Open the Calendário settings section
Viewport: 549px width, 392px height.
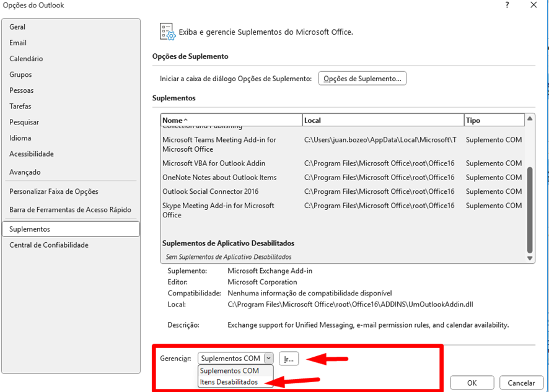(x=26, y=59)
